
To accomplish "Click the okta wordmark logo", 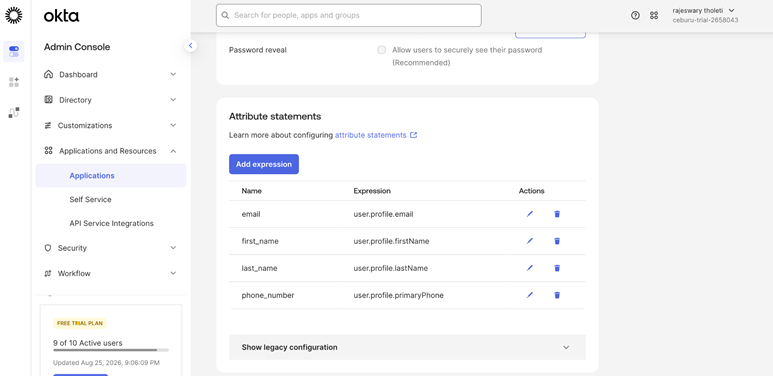I will click(61, 16).
